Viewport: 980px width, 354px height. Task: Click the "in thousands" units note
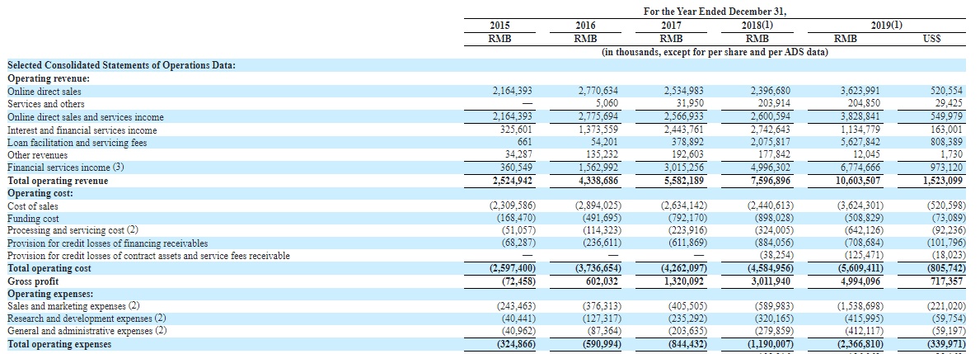coord(715,51)
